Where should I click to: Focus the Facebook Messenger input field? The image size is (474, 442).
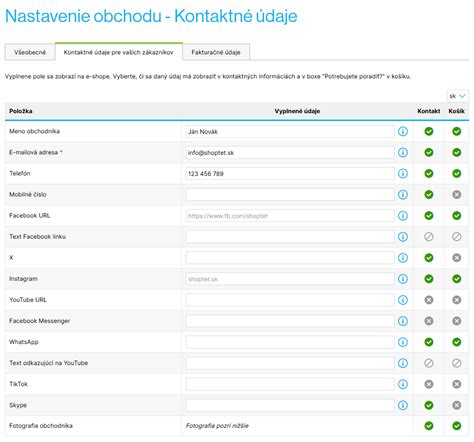(290, 321)
